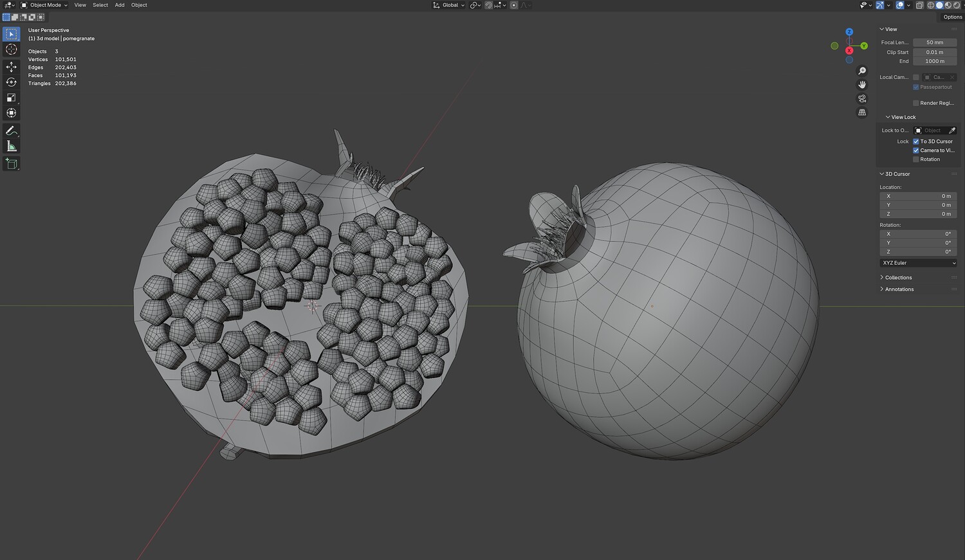The width and height of the screenshot is (965, 560).
Task: Enable Lock Rotation checkbox
Action: [916, 159]
